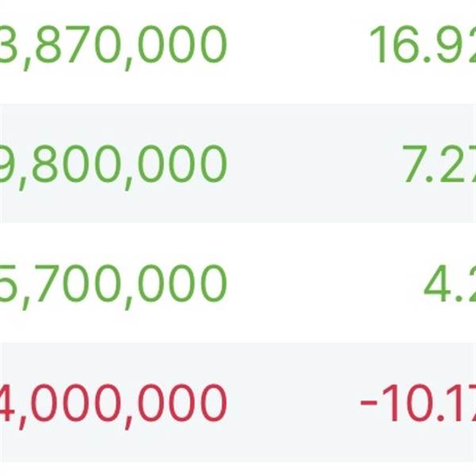Select the 4.2 change value

coord(449,283)
